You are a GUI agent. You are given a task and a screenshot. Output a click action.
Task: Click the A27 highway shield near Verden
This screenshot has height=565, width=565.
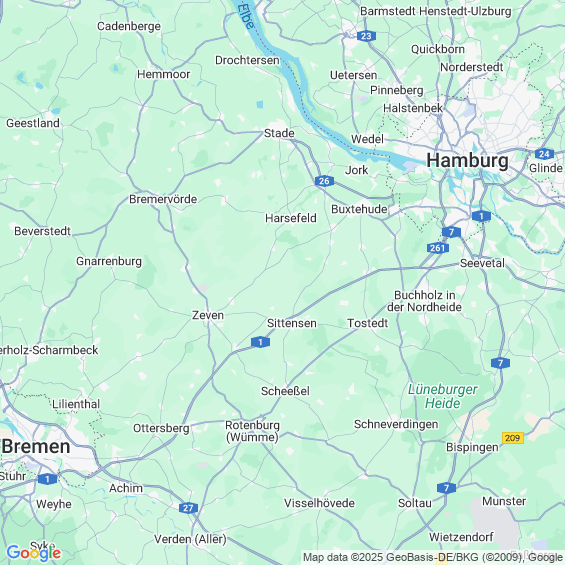tap(188, 508)
